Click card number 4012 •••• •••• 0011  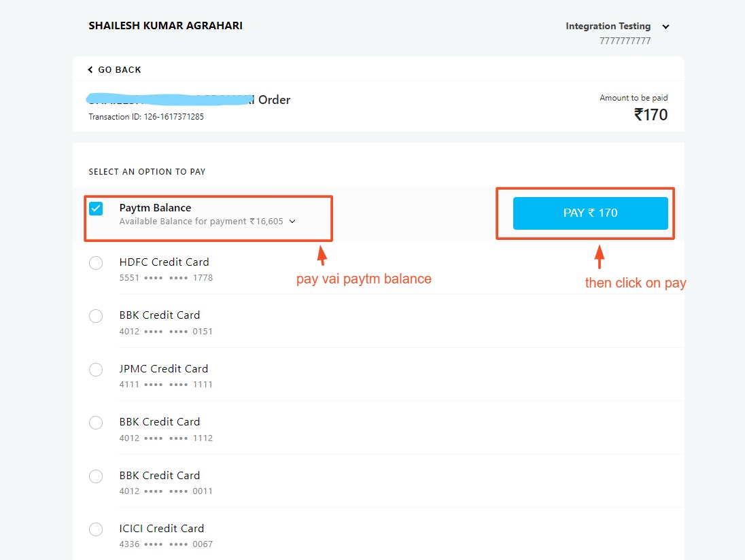[x=166, y=491]
